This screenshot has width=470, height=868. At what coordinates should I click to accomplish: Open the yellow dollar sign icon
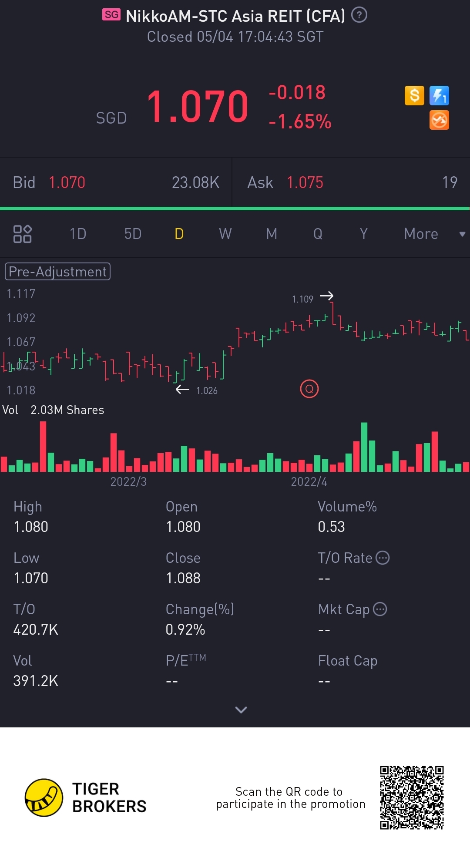pyautogui.click(x=414, y=95)
